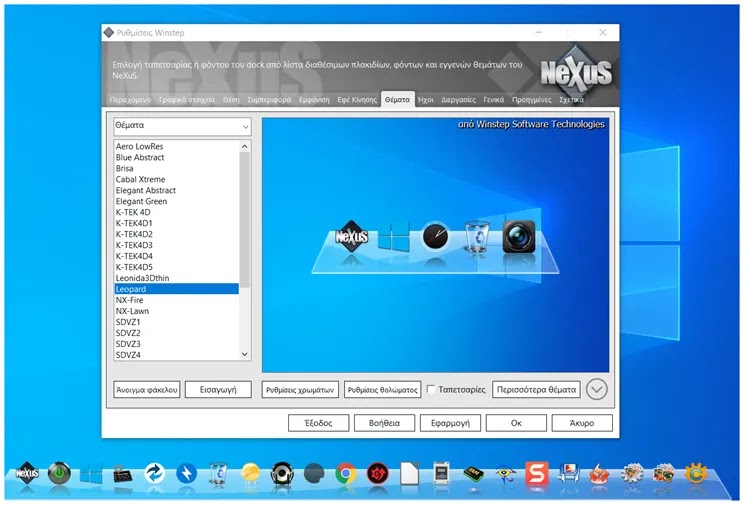Screen dimensions: 744x505
Task: Click the green RAM chip dock icon
Action: [473, 474]
